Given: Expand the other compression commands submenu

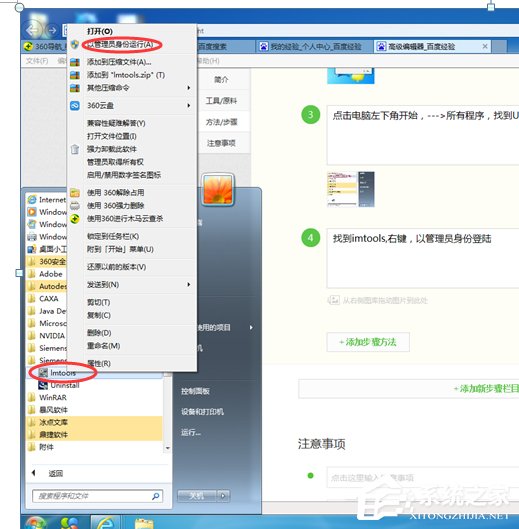Looking at the screenshot, I should (x=189, y=88).
